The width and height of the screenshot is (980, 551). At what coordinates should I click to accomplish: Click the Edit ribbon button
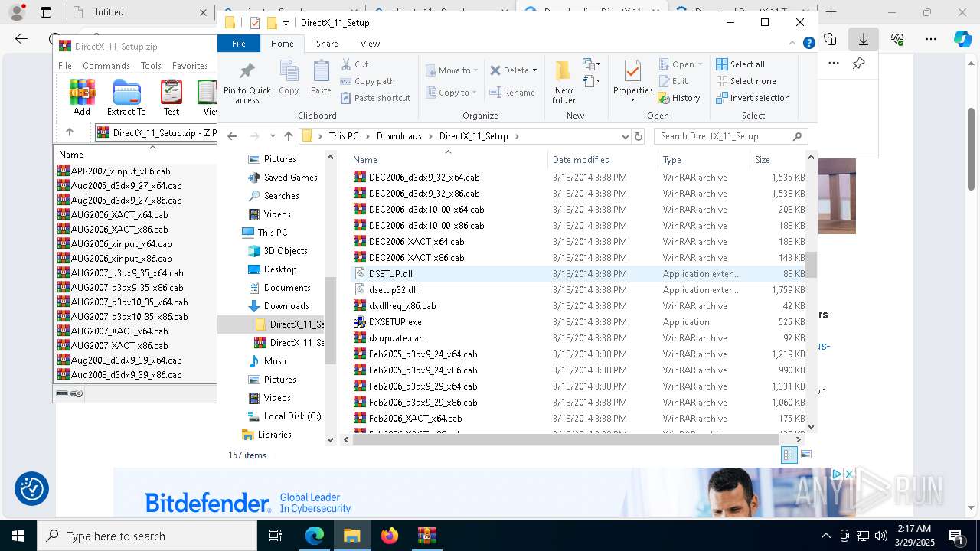674,81
